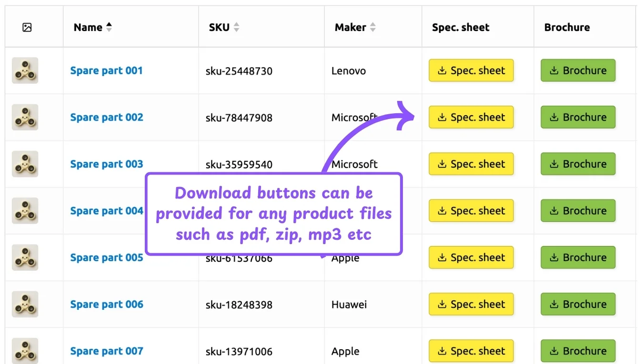
Task: Select SKU text sku-78447908
Action: click(239, 118)
